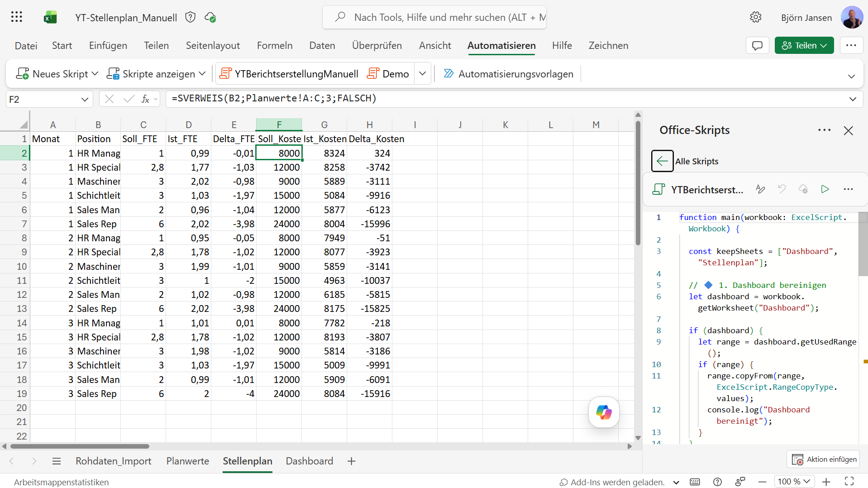
Task: Open Zeichnen ribbon tab
Action: [608, 45]
